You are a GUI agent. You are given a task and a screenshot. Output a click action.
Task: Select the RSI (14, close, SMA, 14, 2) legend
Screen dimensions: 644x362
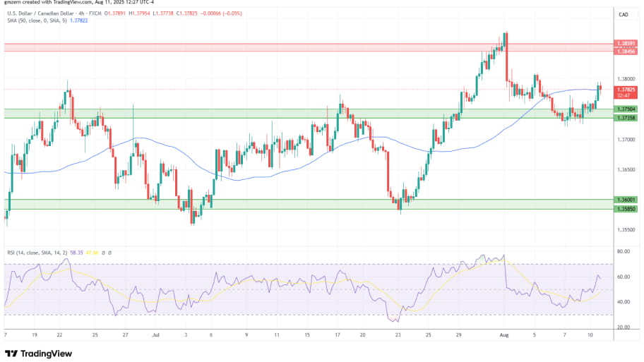pos(37,253)
